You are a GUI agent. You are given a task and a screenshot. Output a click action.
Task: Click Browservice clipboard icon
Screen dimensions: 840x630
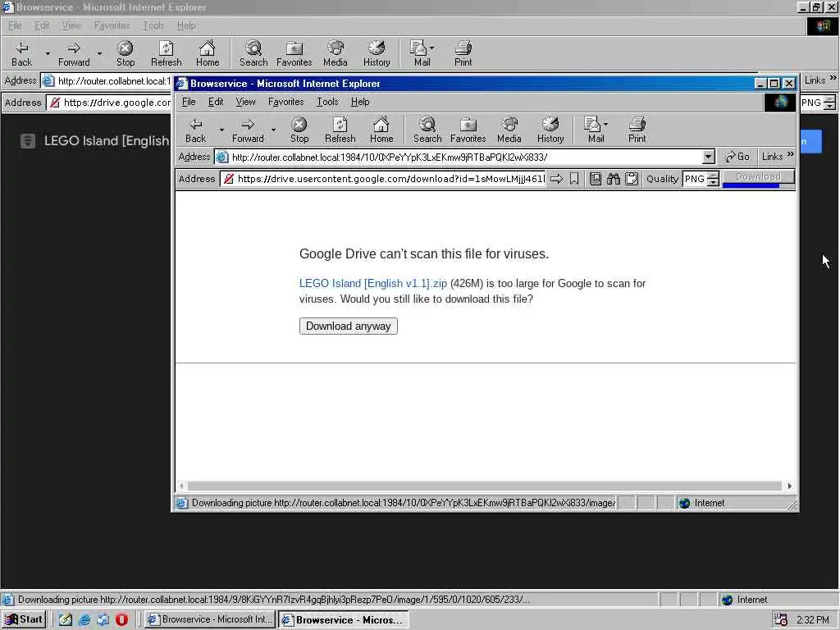click(632, 179)
